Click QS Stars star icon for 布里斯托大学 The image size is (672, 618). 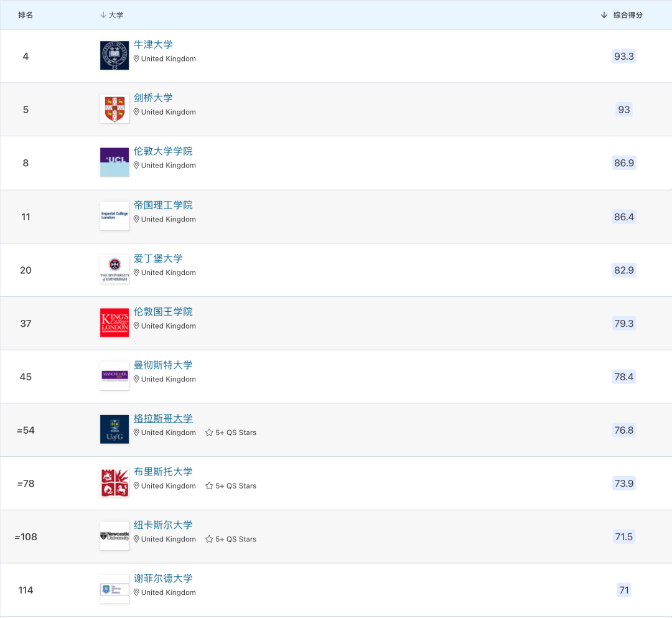point(209,486)
